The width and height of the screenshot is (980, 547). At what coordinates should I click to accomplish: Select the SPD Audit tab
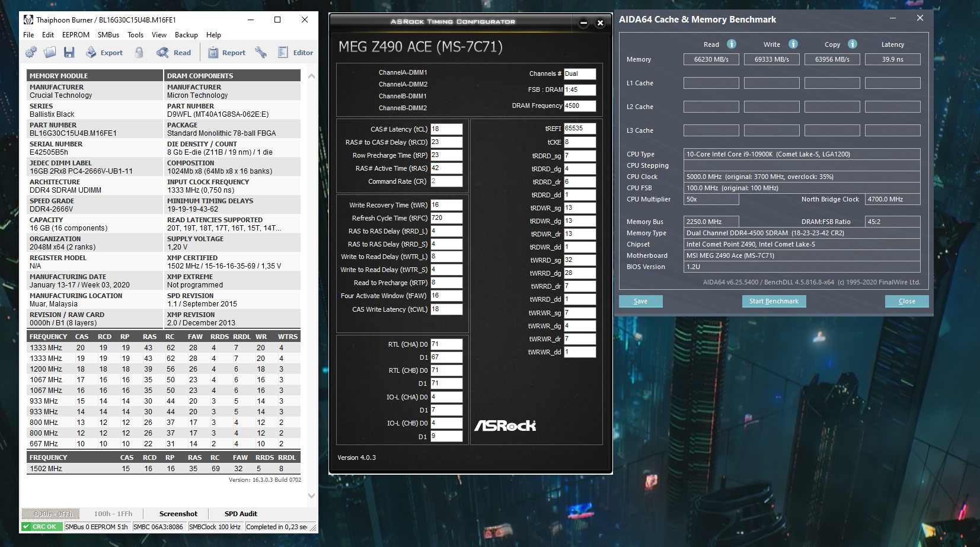tap(241, 514)
